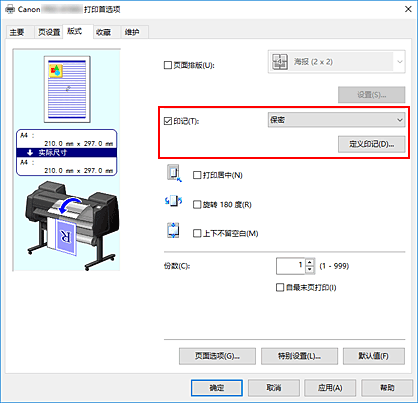
Task: Cancel with the 取消 button
Action: tap(274, 388)
